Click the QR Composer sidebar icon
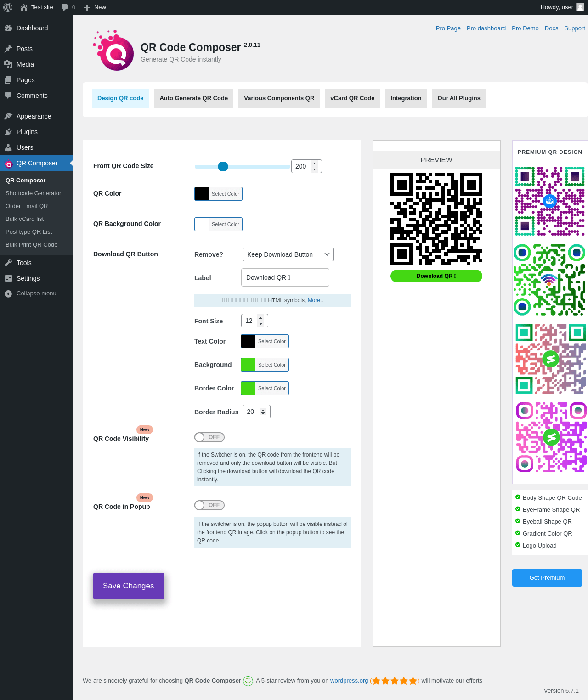The height and width of the screenshot is (700, 588). (x=8, y=164)
